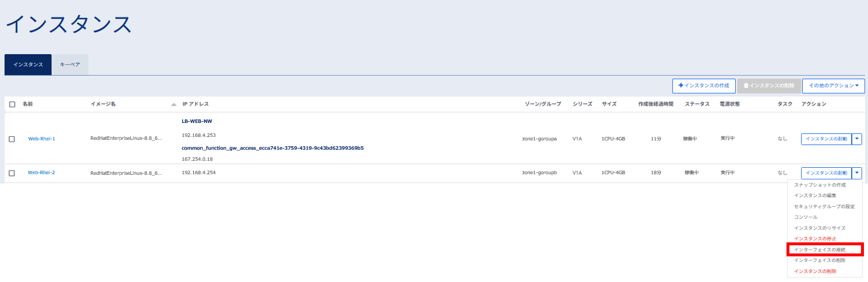Collapse the action dropdown arrow for Web-Rhel-2

[x=857, y=173]
